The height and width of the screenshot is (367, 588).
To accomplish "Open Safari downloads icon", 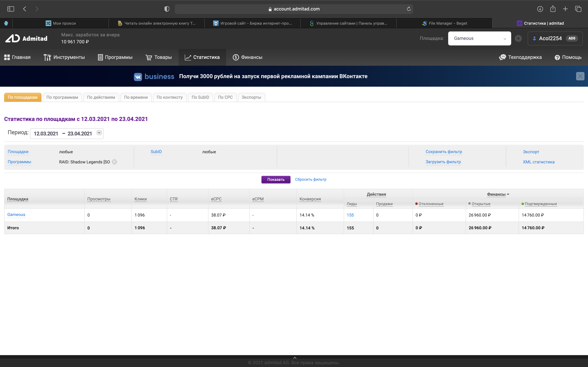I will click(x=540, y=9).
